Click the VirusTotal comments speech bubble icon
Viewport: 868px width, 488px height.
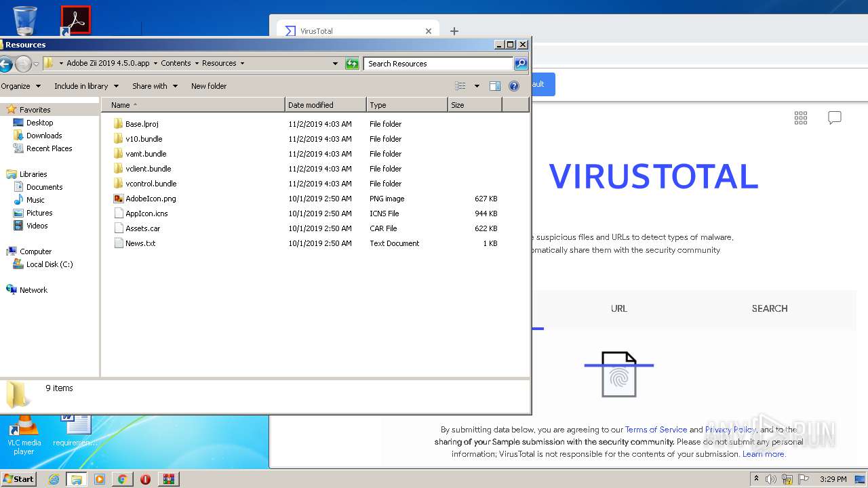point(835,118)
